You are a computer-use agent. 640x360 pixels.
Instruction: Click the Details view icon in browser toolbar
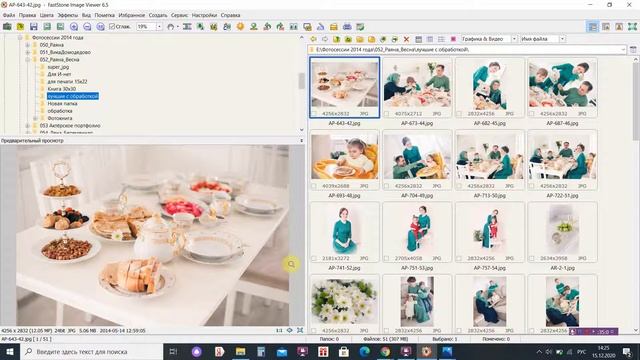click(430, 39)
